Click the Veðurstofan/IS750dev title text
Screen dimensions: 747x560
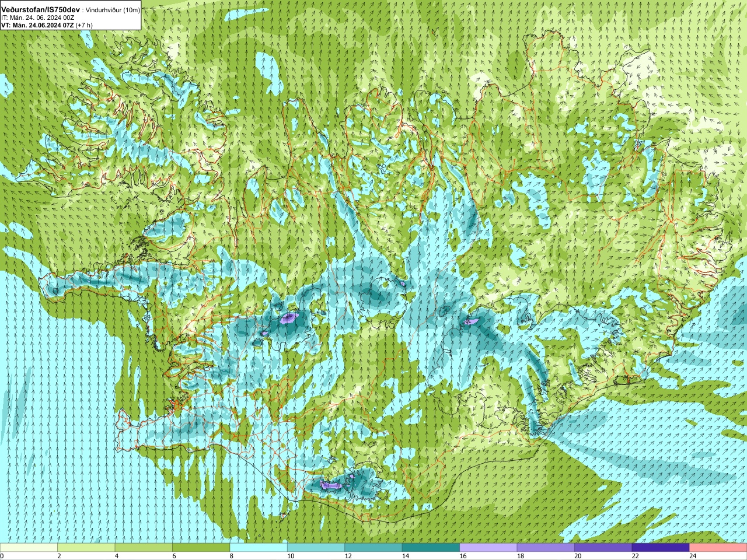tap(40, 10)
